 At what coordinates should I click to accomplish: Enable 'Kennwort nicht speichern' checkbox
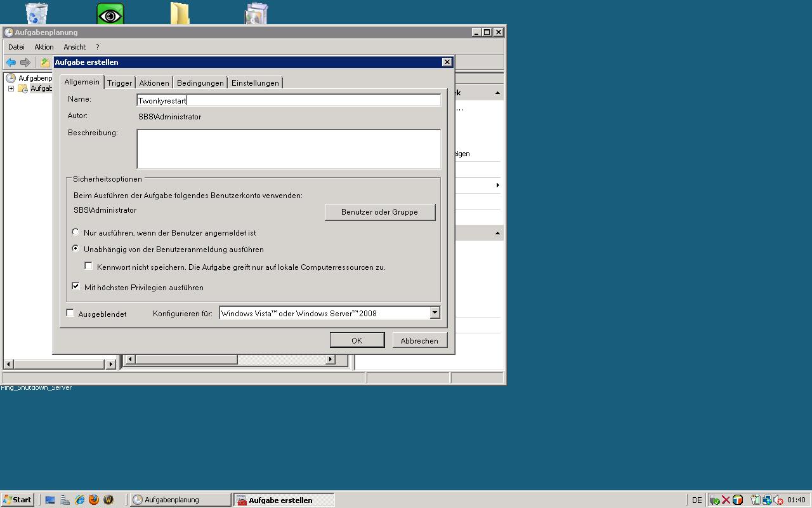(x=89, y=266)
